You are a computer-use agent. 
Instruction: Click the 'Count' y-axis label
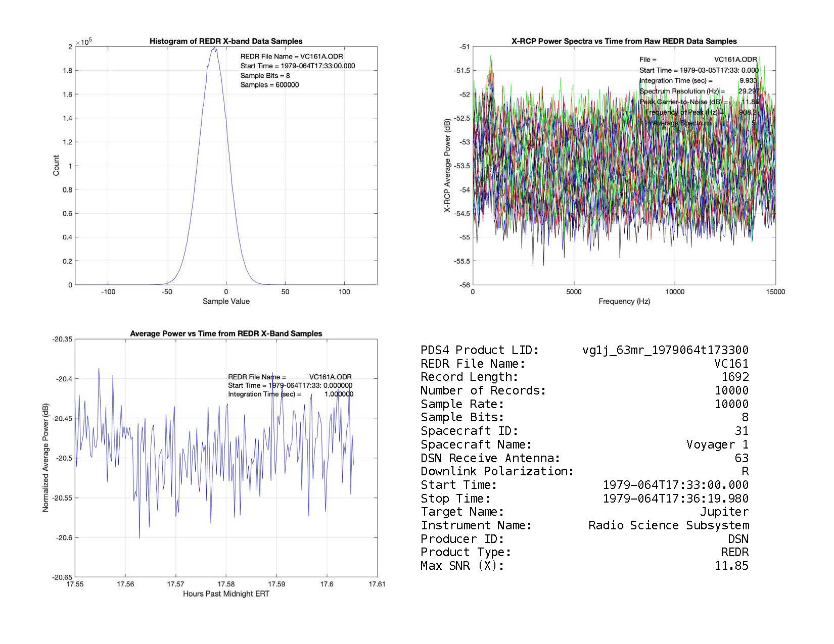click(56, 166)
